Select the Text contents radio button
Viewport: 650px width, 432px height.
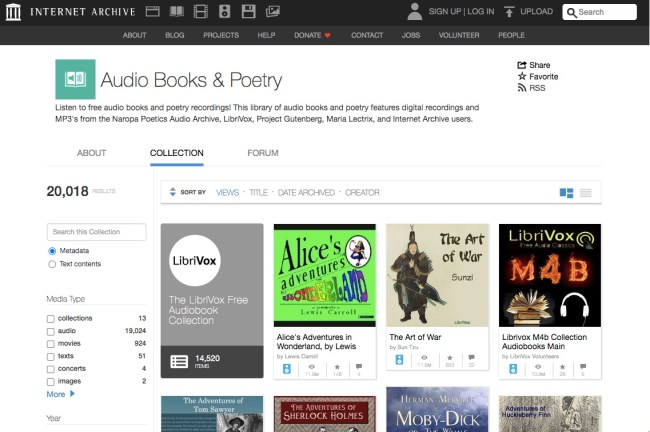coord(52,264)
